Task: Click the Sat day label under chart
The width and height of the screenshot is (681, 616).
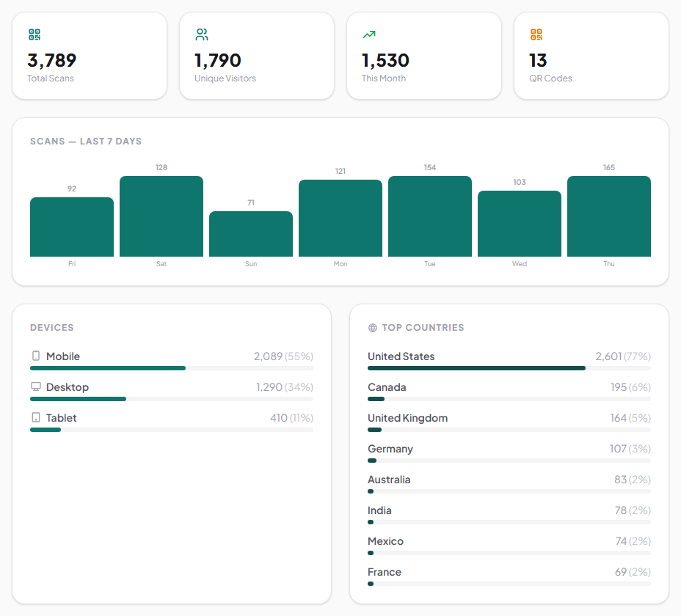Action: click(161, 264)
